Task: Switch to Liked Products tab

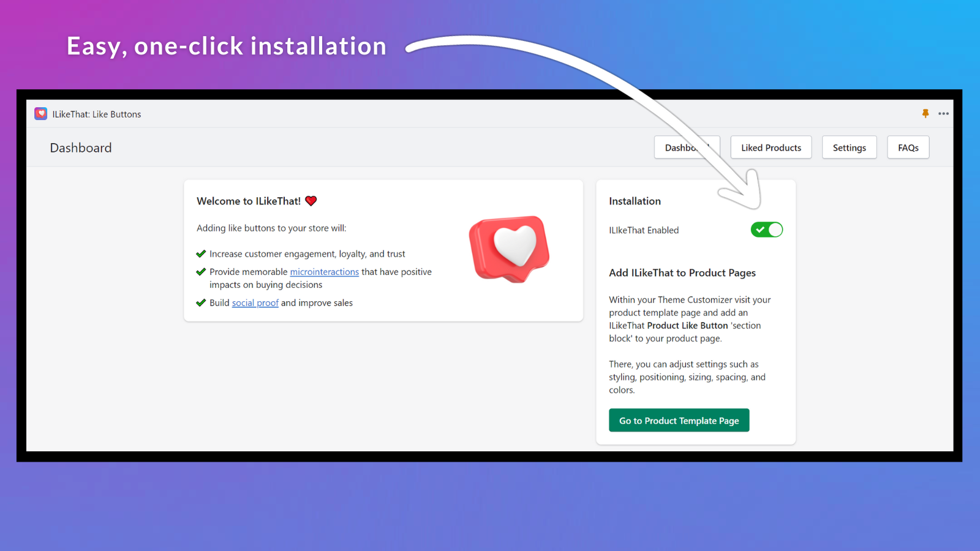Action: [771, 148]
